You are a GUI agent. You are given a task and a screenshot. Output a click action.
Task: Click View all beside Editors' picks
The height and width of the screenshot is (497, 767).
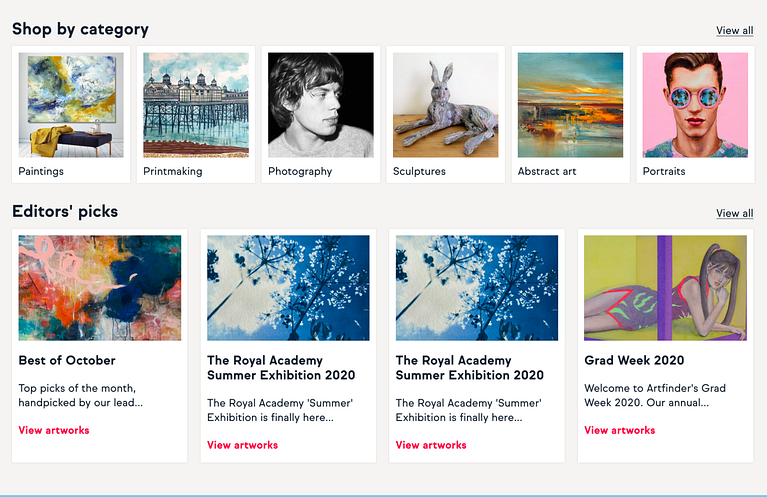[x=735, y=213]
